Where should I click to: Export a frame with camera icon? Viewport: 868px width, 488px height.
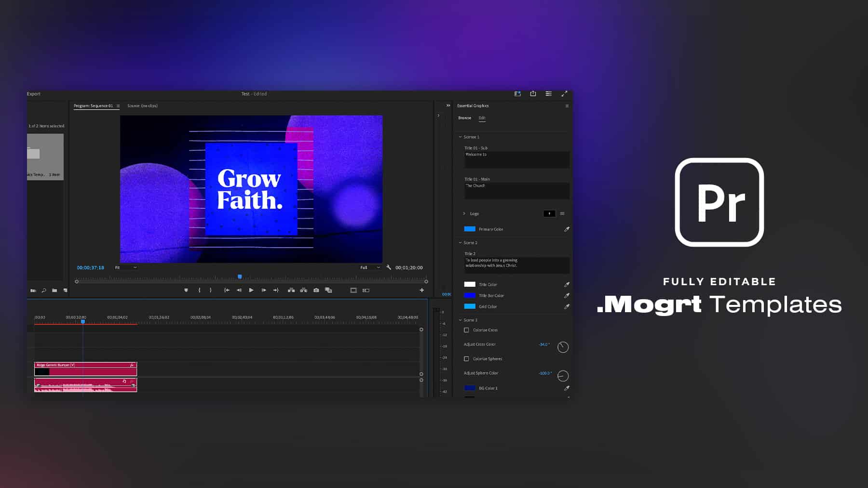(x=316, y=290)
